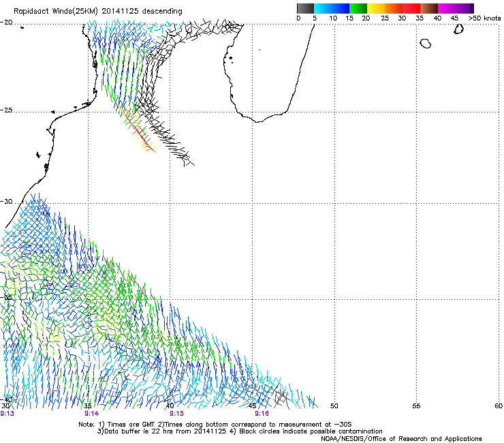The height and width of the screenshot is (443, 504).
Task: Click the NOAA/NESDIS credit text
Action: [401, 439]
